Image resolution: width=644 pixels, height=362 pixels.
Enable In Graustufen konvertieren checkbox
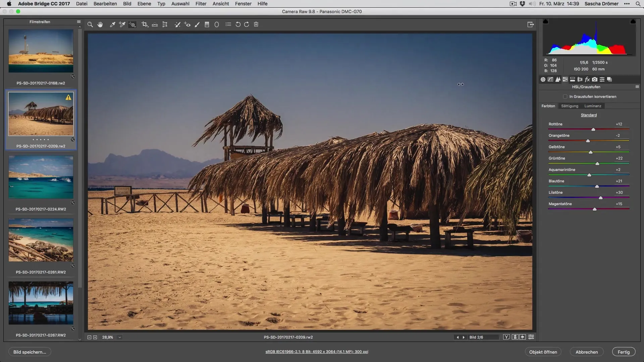click(565, 97)
